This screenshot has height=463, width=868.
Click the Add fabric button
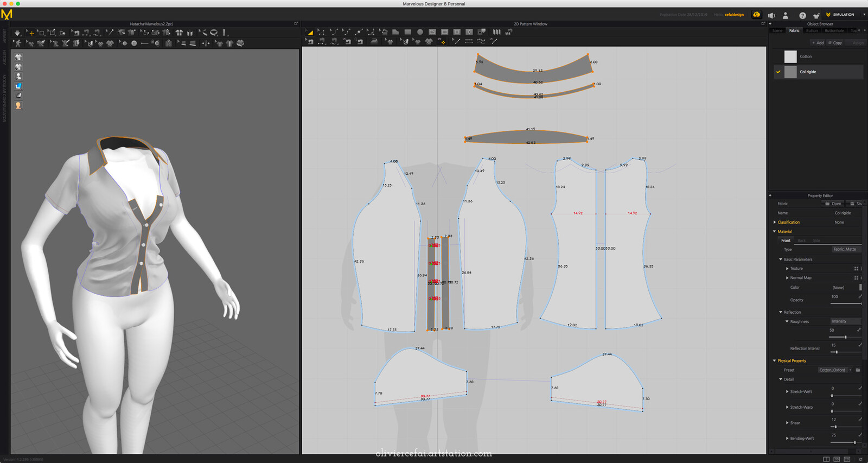pyautogui.click(x=818, y=43)
